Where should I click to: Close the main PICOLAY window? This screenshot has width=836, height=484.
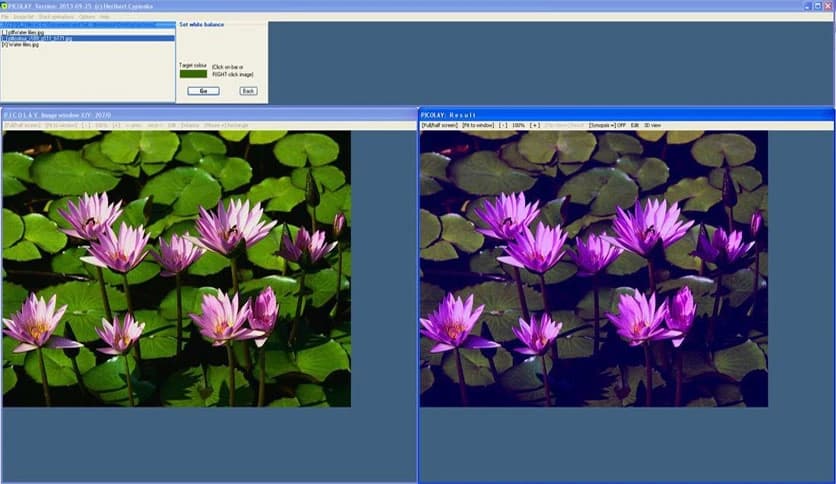click(828, 6)
